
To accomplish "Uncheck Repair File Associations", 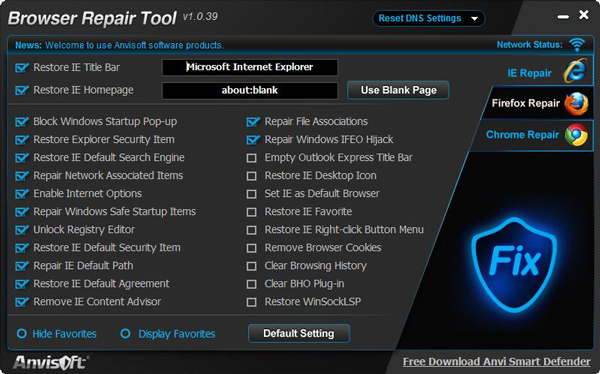I will point(253,122).
